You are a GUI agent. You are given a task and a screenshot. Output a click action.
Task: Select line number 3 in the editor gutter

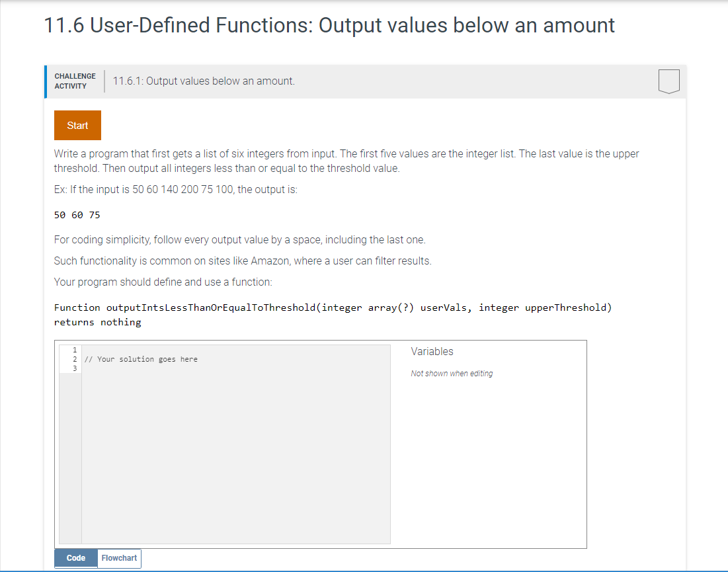(74, 368)
